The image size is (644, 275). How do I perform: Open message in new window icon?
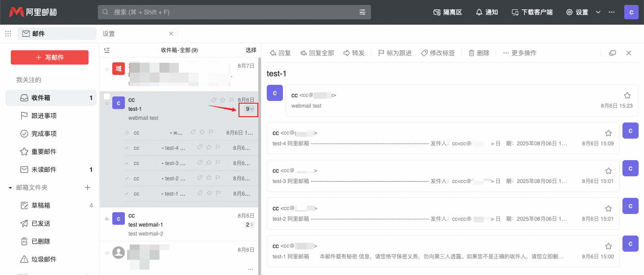613,53
